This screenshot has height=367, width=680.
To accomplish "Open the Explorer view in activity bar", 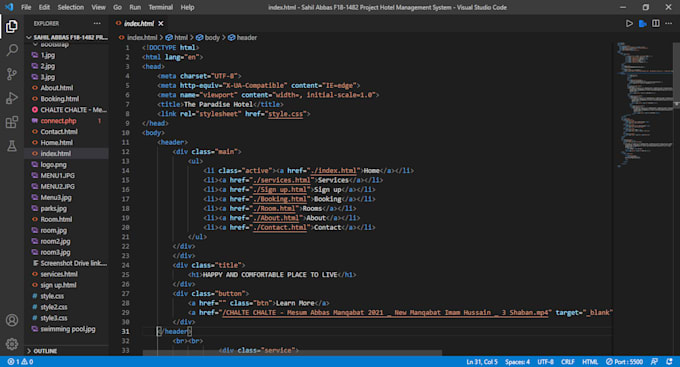I will point(12,26).
